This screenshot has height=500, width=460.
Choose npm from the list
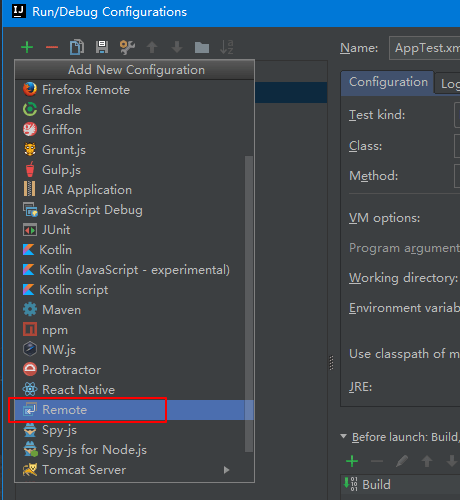click(x=134, y=330)
